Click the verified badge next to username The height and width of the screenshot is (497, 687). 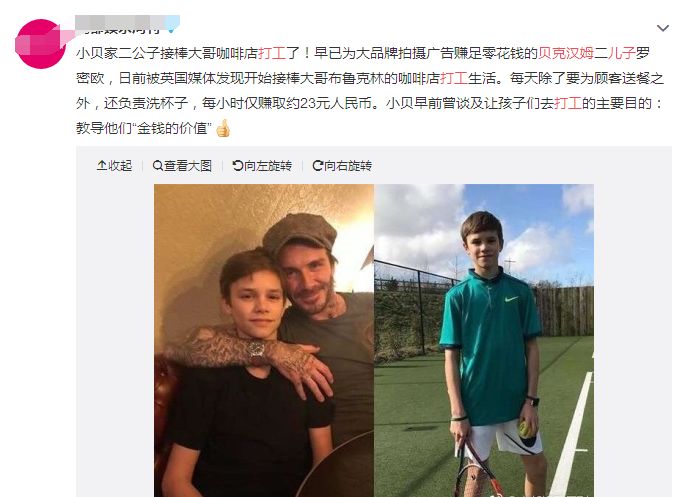172,30
